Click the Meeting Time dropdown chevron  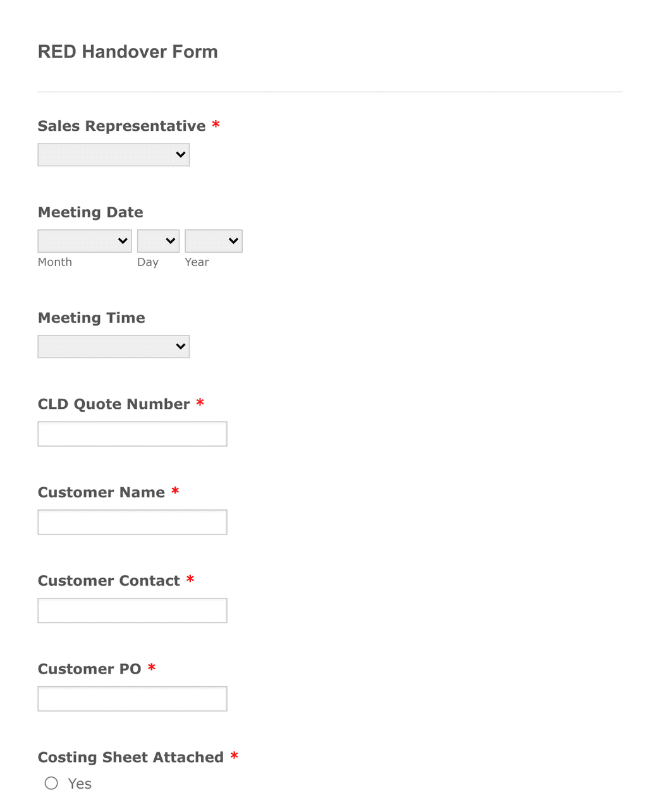[x=180, y=346]
